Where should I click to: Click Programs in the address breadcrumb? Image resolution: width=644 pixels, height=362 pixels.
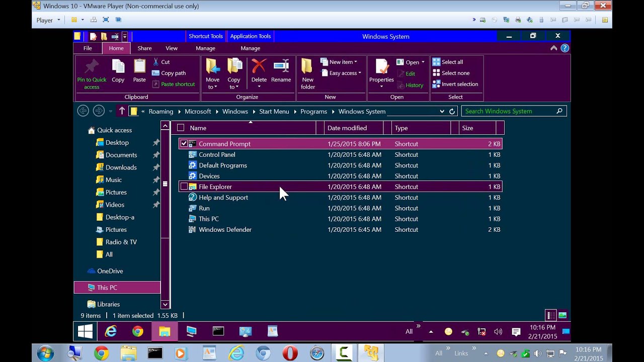(x=313, y=111)
